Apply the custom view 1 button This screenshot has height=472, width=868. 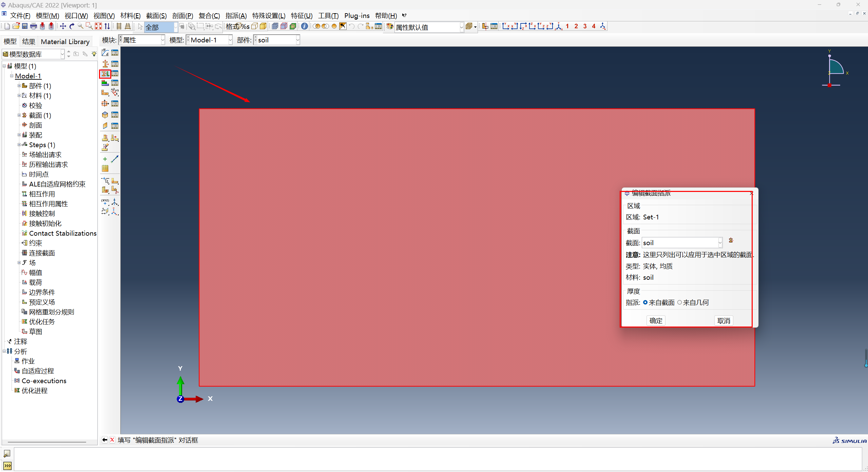pyautogui.click(x=567, y=26)
